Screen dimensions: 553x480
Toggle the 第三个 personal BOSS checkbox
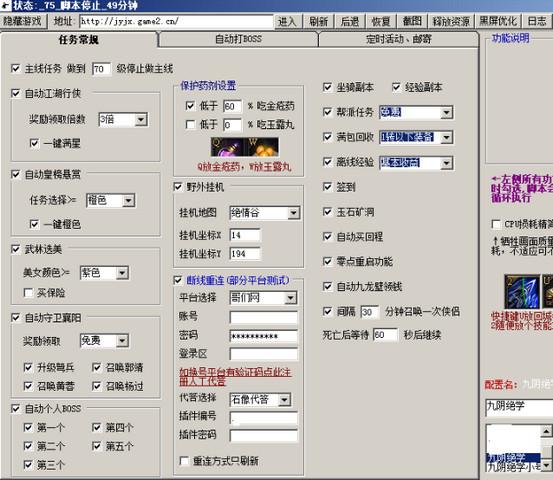pyautogui.click(x=28, y=464)
